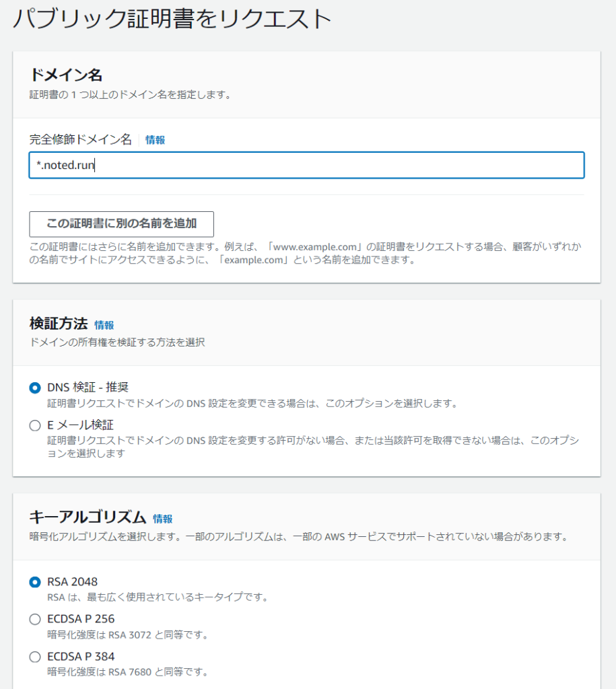Click text ドメインの所有権を検証する方法を選択
Image resolution: width=616 pixels, height=689 pixels.
pyautogui.click(x=117, y=342)
